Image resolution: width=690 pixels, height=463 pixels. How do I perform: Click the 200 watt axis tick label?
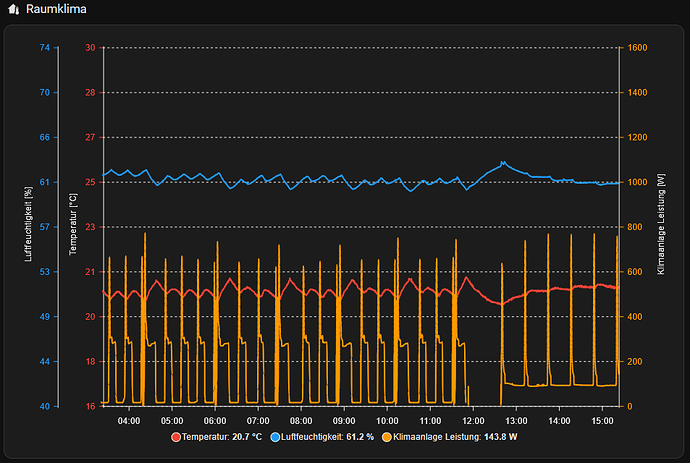coord(635,362)
